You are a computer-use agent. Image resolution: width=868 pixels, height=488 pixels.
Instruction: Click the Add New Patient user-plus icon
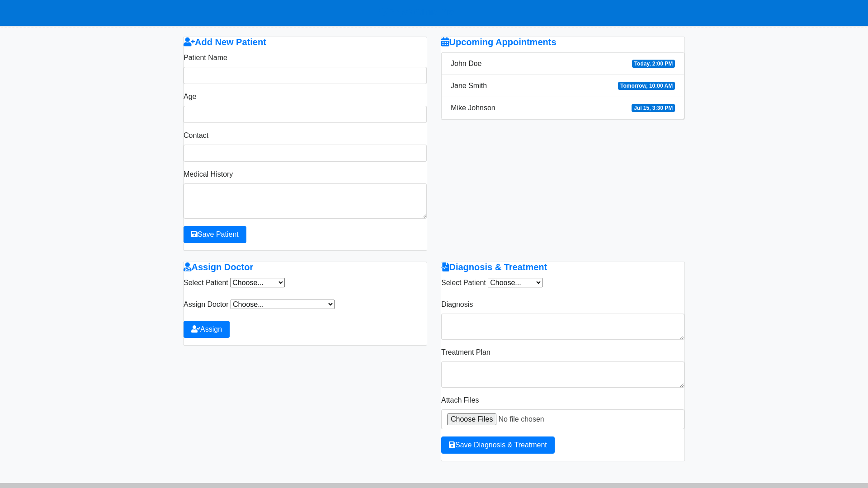(x=187, y=42)
